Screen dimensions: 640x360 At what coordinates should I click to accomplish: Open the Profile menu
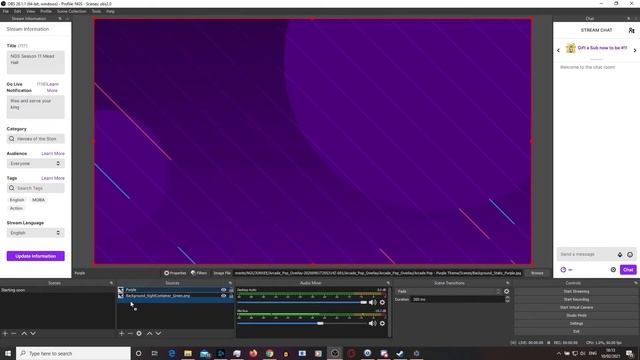(46, 11)
